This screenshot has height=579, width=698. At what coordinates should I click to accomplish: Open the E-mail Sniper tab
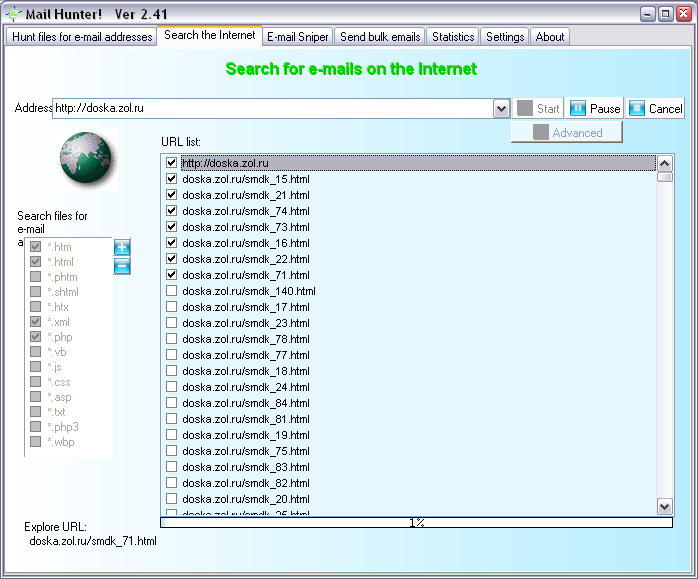pyautogui.click(x=297, y=36)
